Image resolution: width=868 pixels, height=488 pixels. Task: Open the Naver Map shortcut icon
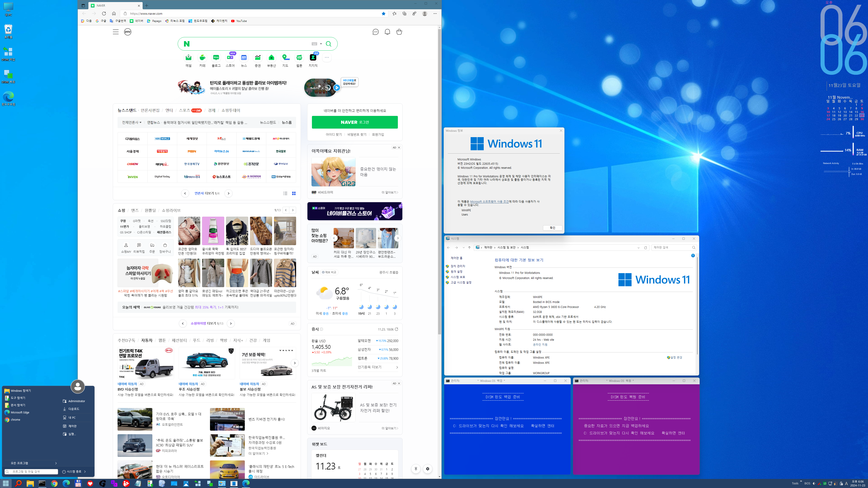tap(285, 58)
